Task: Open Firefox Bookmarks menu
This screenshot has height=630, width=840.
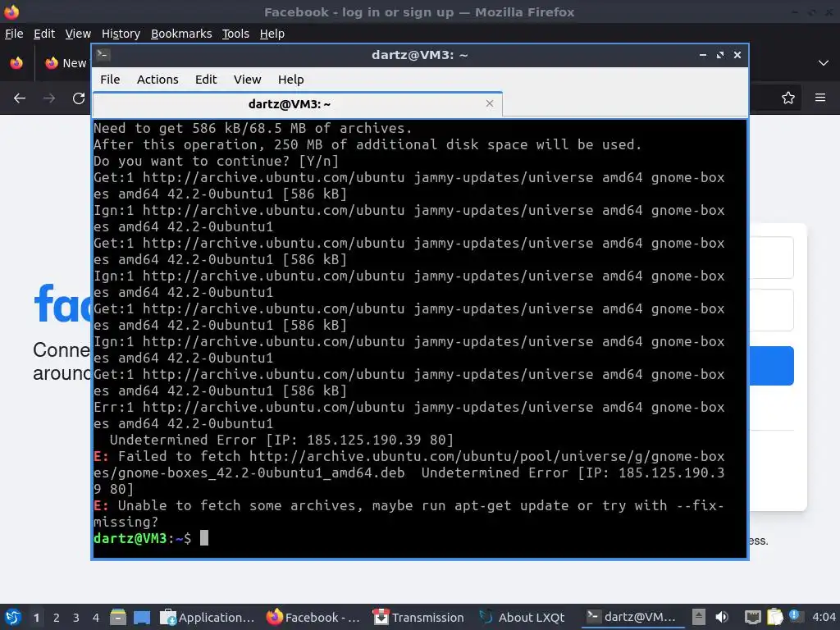Action: coord(181,33)
